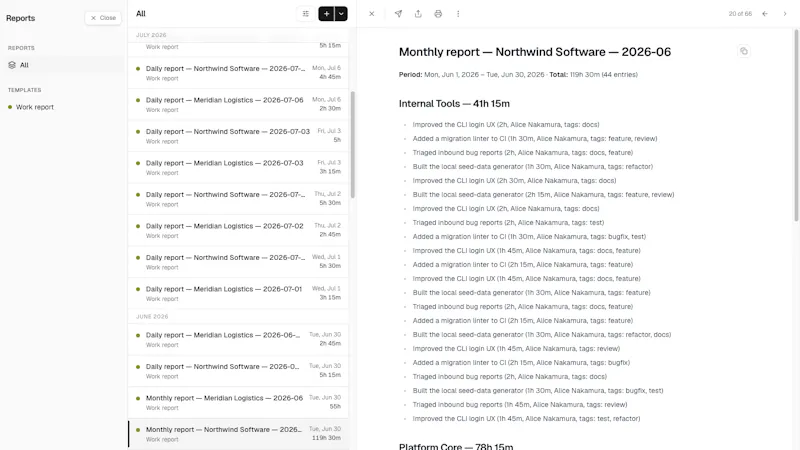The width and height of the screenshot is (800, 450).
Task: Close the open report with X icon
Action: coord(371,14)
